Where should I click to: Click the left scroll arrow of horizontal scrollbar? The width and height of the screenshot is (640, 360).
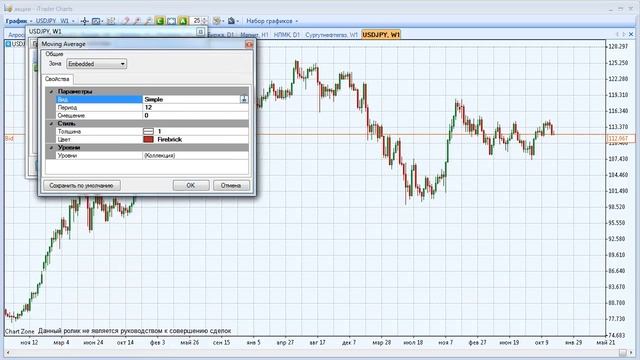pyautogui.click(x=8, y=352)
